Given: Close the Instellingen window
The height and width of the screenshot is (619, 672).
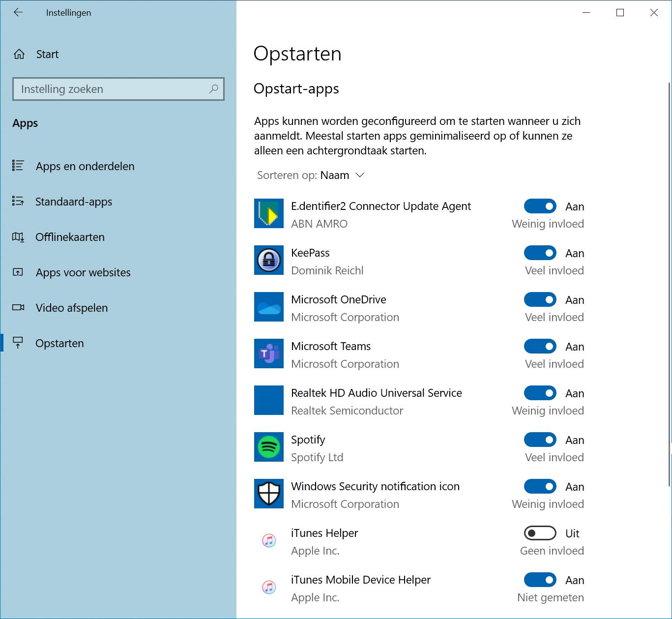Looking at the screenshot, I should [654, 13].
